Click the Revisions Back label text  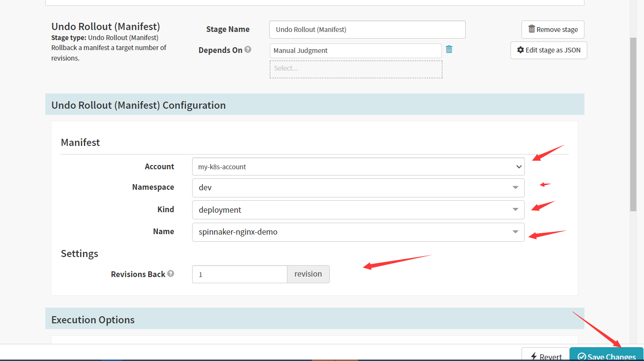[x=138, y=274]
